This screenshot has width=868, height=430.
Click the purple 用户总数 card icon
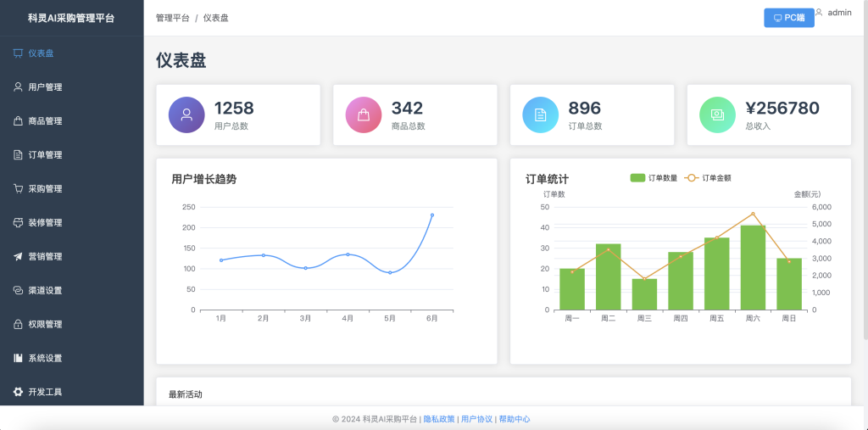(x=186, y=114)
